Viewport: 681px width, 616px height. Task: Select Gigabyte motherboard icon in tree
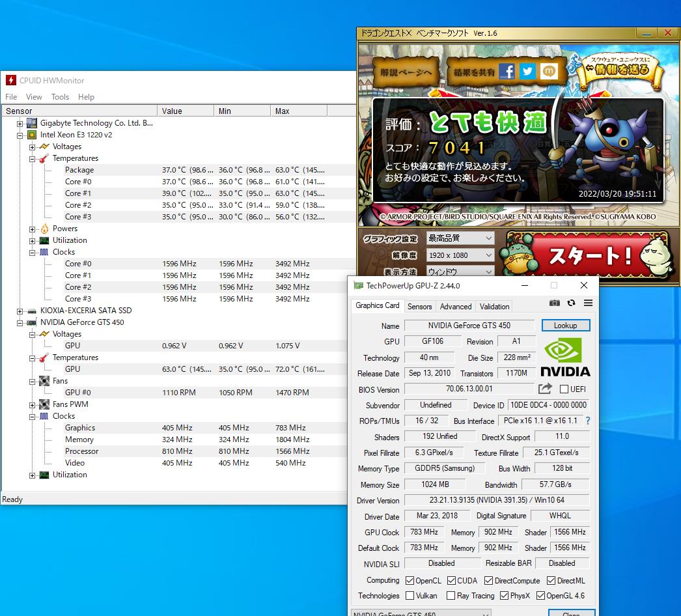32,123
